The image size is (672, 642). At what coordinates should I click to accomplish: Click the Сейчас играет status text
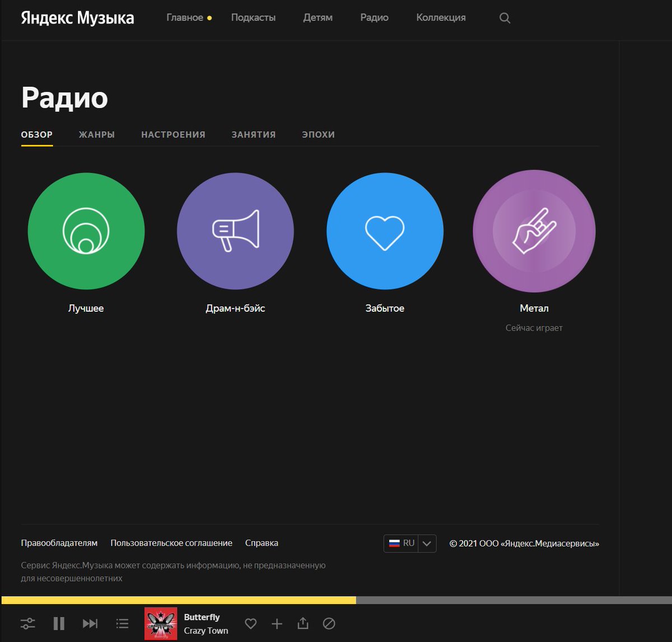click(x=534, y=328)
